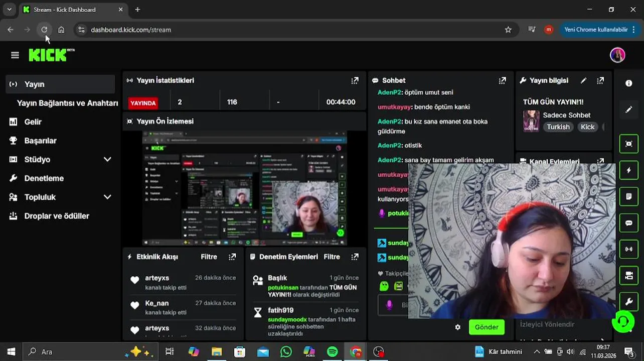Reload the Kick dashboard page
This screenshot has width=644, height=361.
tap(44, 30)
